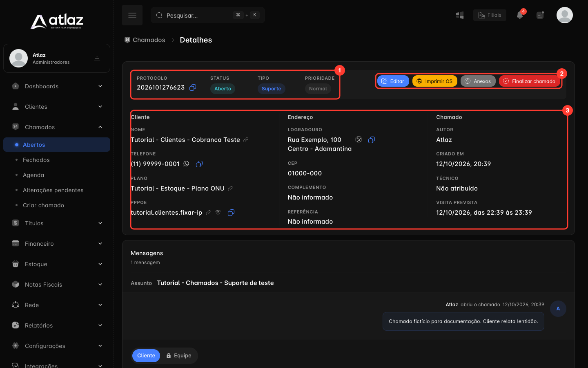
Task: Focus the Pesquisar search field
Action: point(208,15)
